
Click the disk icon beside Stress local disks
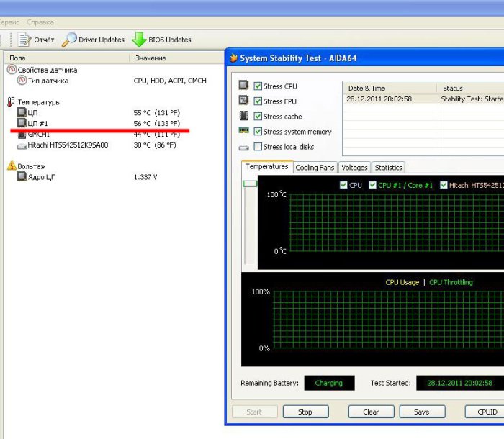(x=243, y=148)
